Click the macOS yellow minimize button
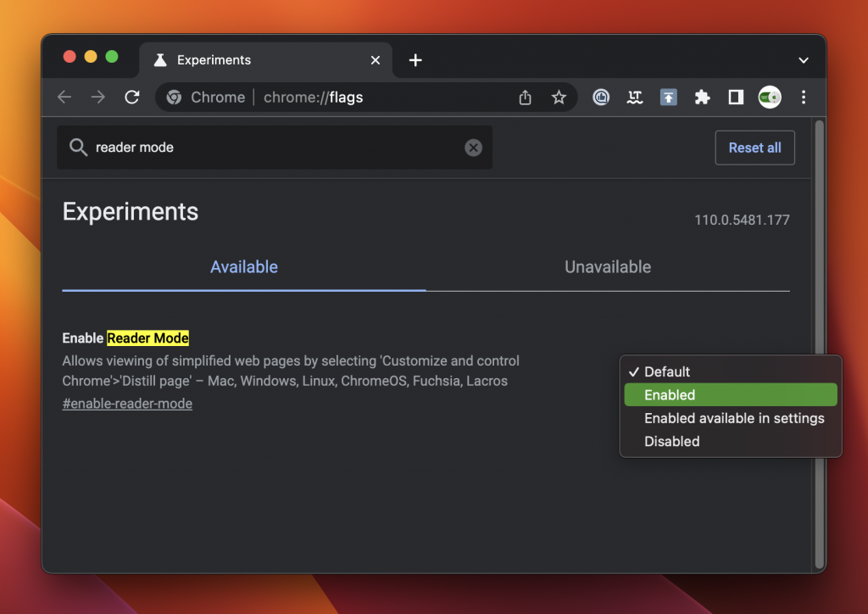This screenshot has height=614, width=868. pyautogui.click(x=91, y=57)
